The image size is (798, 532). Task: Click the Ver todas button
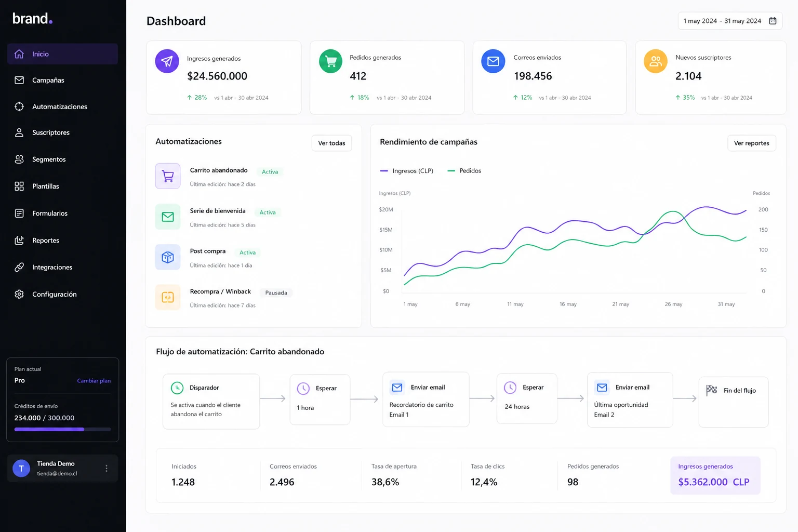point(331,143)
